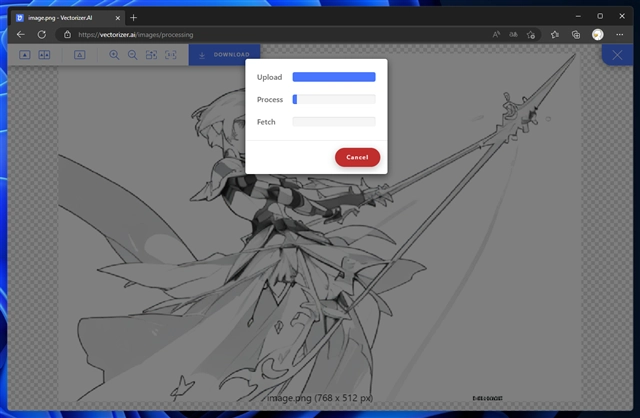Click the 1:1 actual size icon
The height and width of the screenshot is (418, 640).
coord(170,55)
